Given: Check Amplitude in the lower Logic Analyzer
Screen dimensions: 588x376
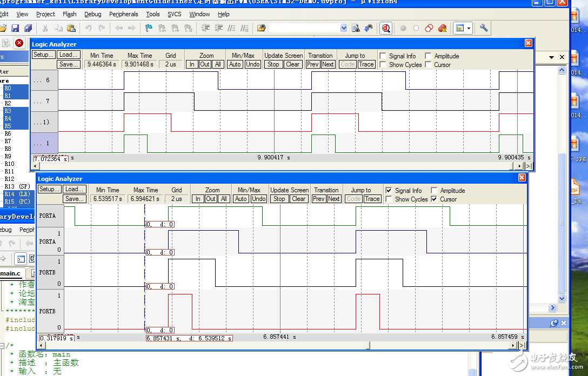Looking at the screenshot, I should tap(434, 191).
